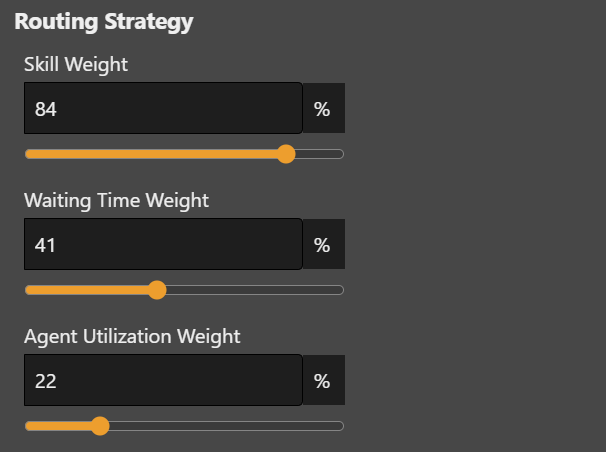
Task: Click the Skill Weight input field
Action: 163,108
